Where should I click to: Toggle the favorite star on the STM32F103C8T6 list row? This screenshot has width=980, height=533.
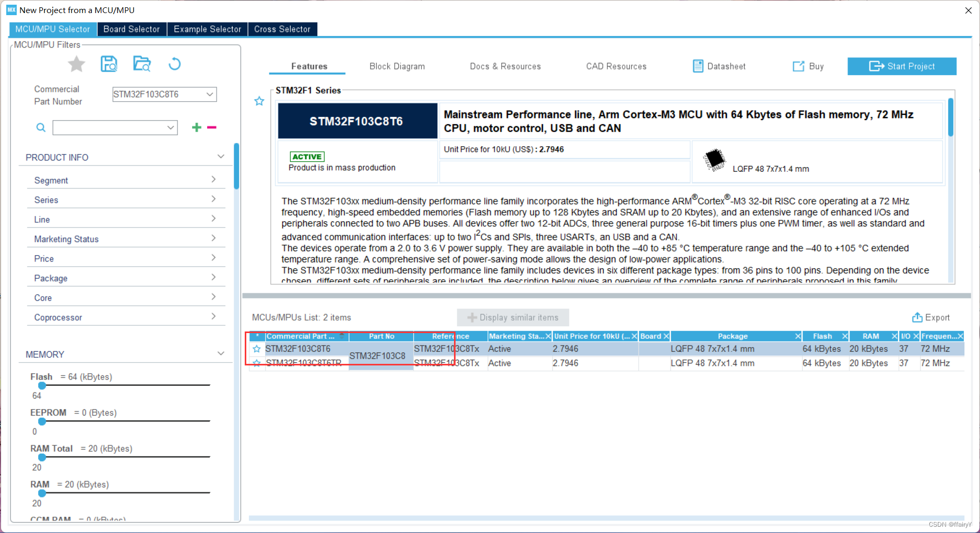click(256, 349)
